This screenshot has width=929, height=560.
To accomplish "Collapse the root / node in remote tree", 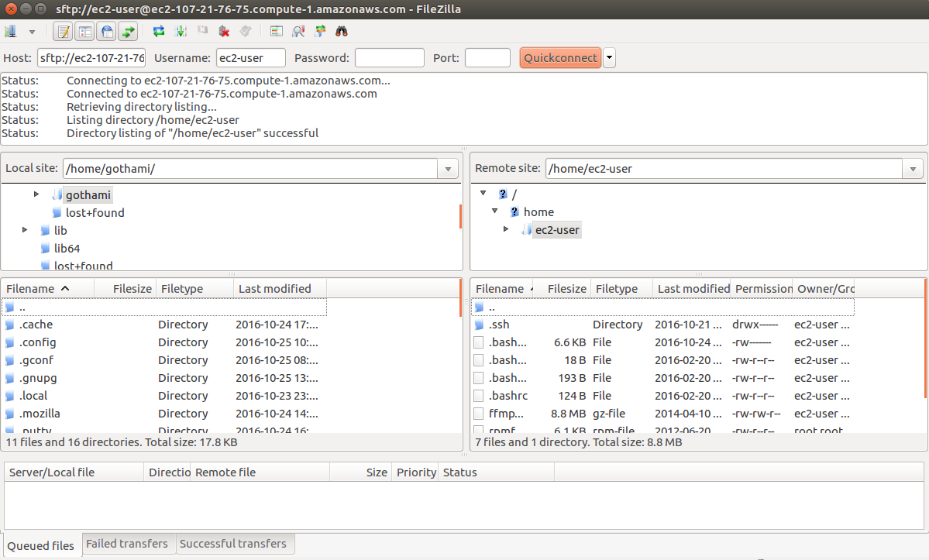I will click(483, 193).
